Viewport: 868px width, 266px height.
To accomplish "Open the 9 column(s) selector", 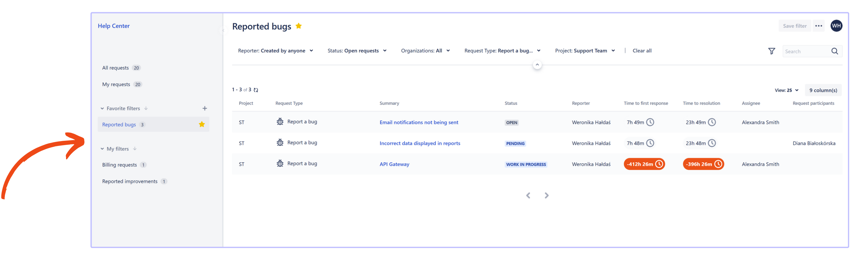I will (823, 90).
